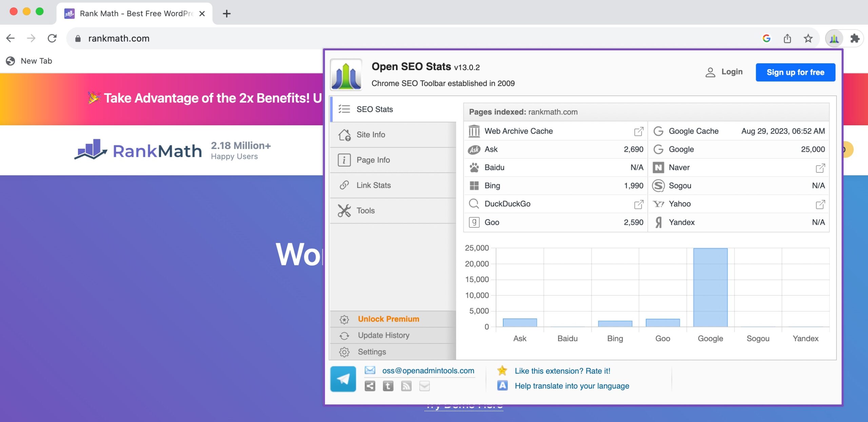Open the Tools tab
The image size is (868, 422).
click(x=393, y=211)
